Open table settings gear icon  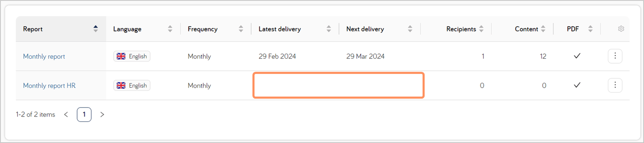pos(621,29)
